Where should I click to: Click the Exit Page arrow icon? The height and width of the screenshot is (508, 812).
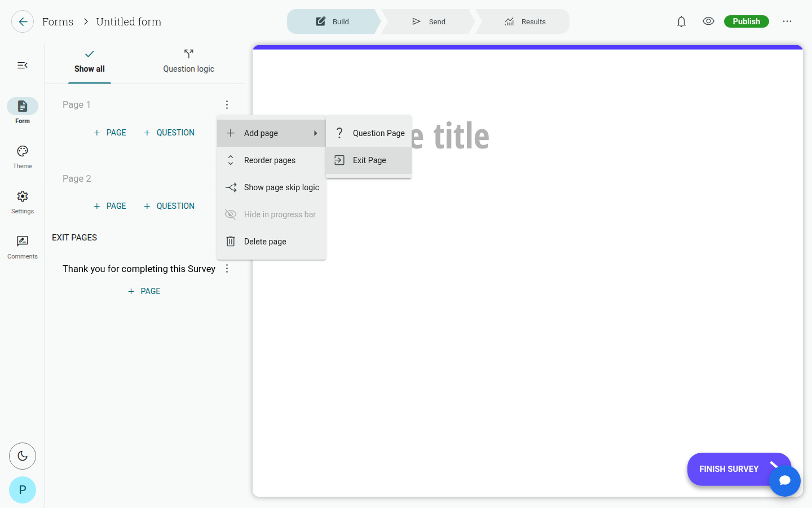pos(339,160)
